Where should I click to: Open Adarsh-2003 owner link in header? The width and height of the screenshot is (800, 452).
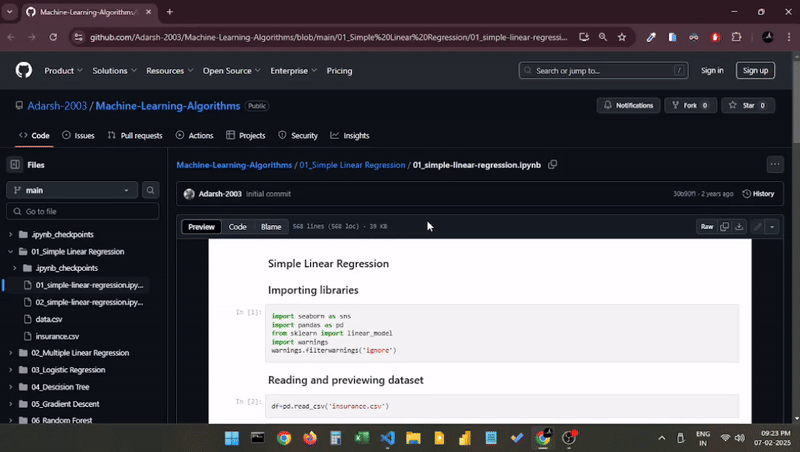57,106
